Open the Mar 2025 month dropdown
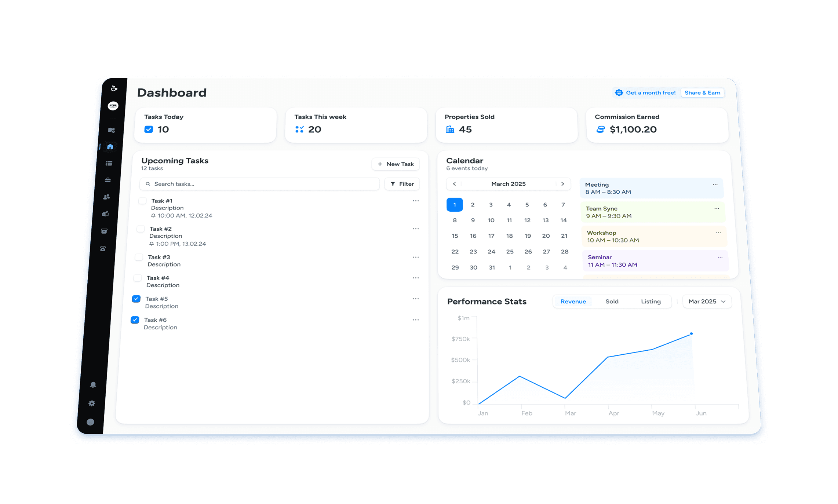Image resolution: width=838 pixels, height=504 pixels. tap(707, 301)
